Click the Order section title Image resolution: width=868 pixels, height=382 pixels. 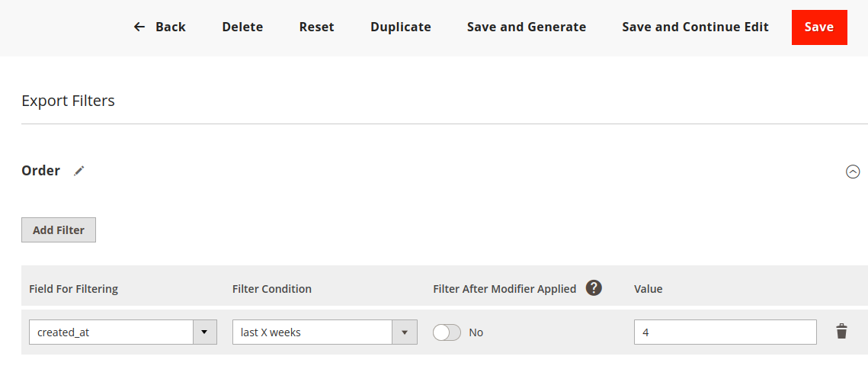point(41,171)
